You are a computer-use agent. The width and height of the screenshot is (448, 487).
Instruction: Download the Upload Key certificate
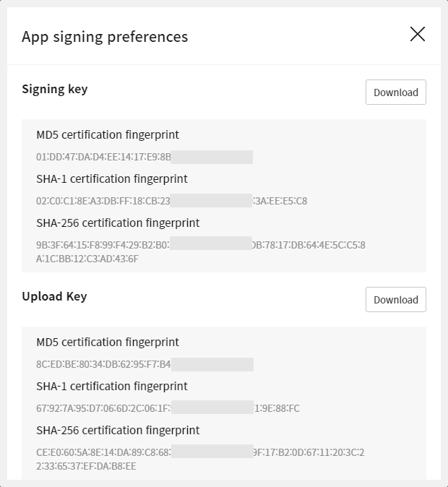pos(396,300)
